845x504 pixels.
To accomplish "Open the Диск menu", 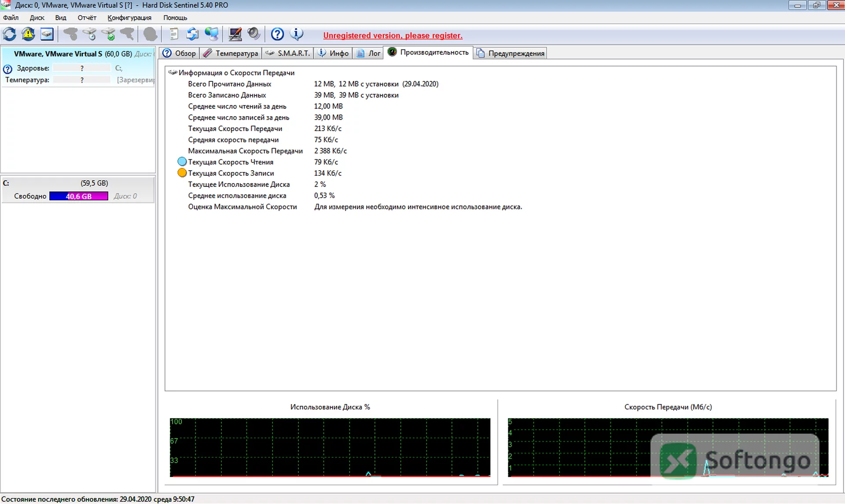I will [37, 18].
